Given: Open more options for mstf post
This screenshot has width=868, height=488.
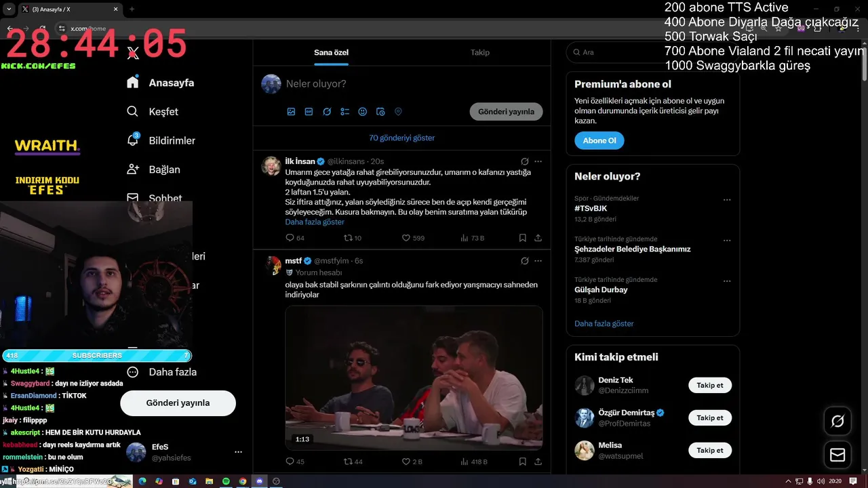Looking at the screenshot, I should pyautogui.click(x=538, y=261).
